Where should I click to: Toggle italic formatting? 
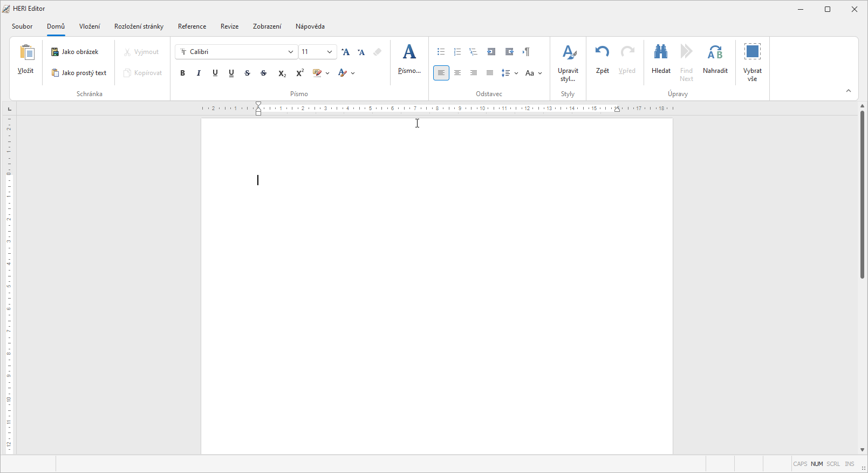[x=199, y=73]
